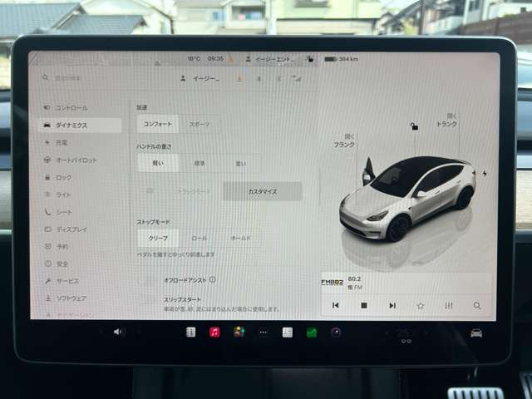Stop the FM radio playback
532x399 pixels.
pyautogui.click(x=363, y=306)
